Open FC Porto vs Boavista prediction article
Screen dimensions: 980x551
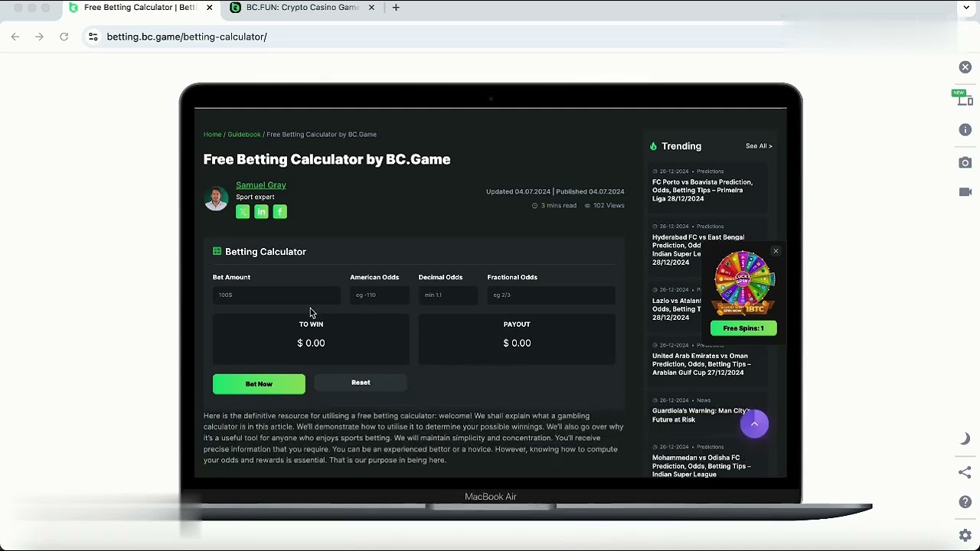(703, 191)
